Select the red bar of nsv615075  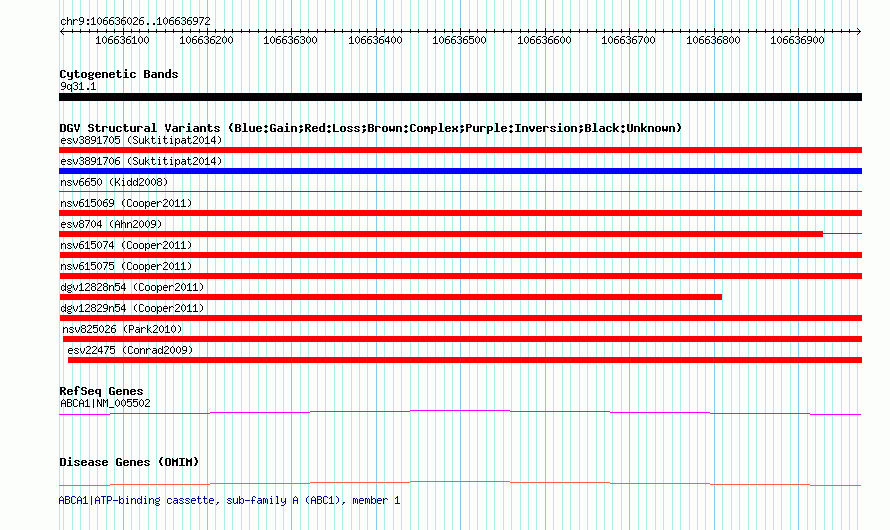pos(460,276)
